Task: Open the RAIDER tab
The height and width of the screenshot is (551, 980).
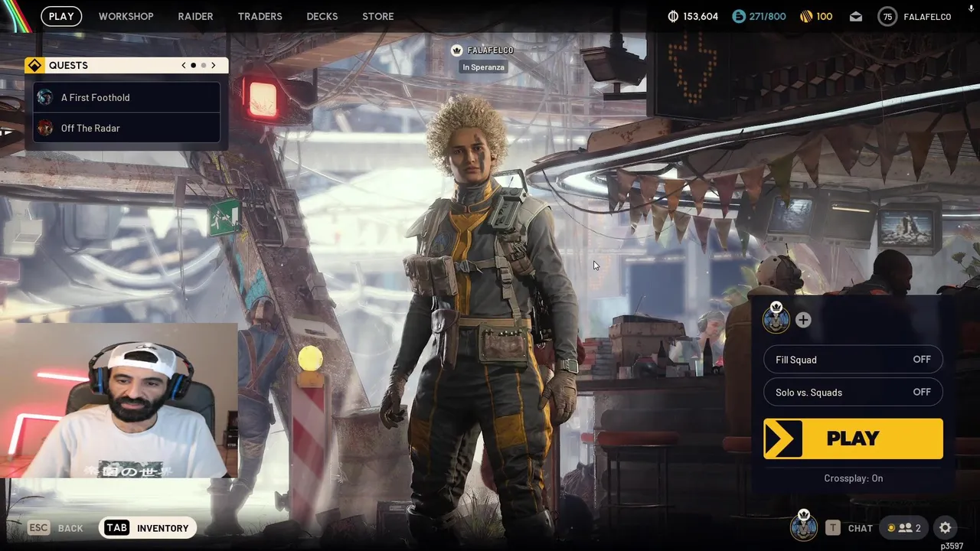Action: (x=195, y=16)
